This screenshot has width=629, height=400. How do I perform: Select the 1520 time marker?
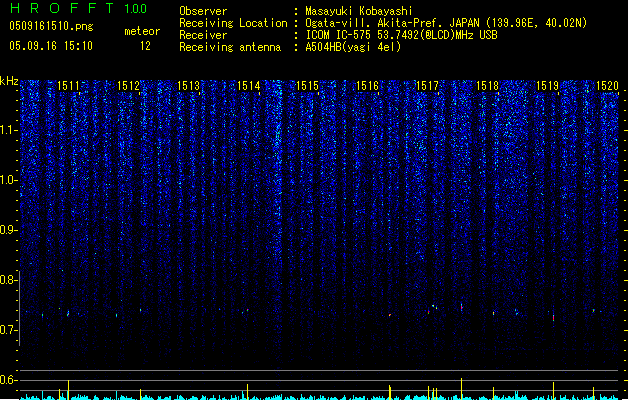pos(607,86)
